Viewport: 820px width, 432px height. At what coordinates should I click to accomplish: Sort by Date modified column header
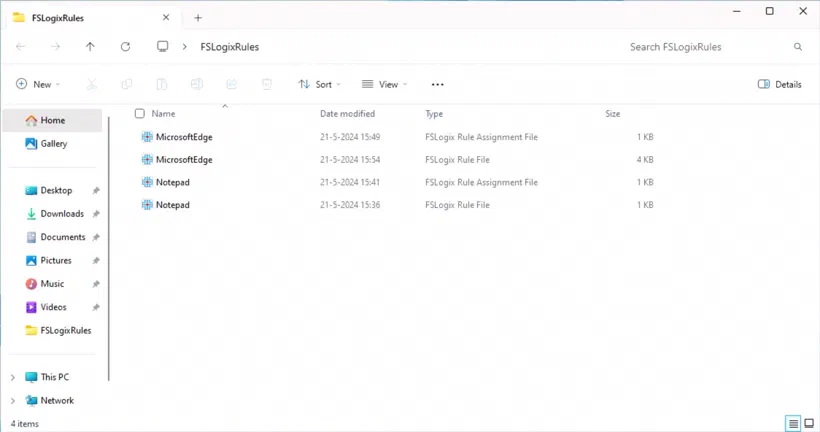pyautogui.click(x=347, y=113)
